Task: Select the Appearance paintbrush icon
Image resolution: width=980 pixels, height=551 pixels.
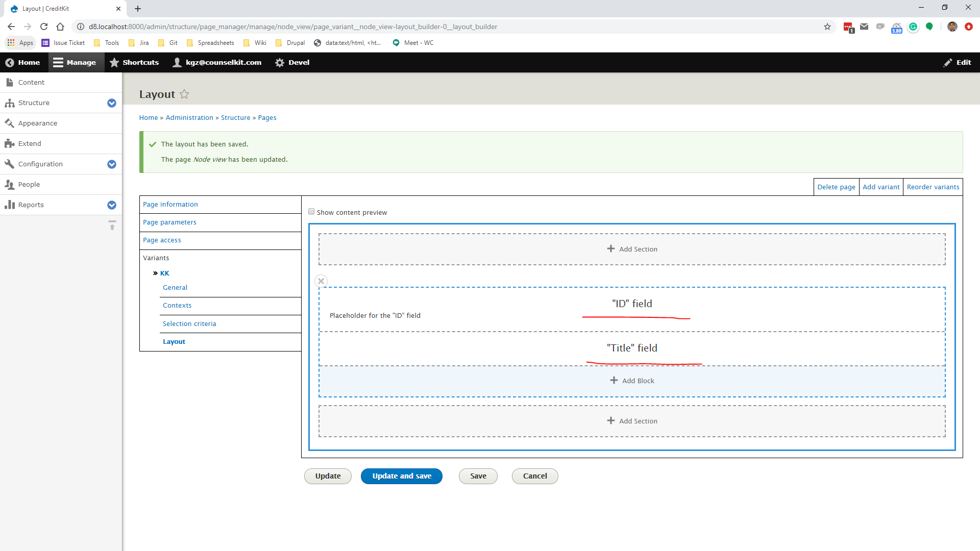Action: pyautogui.click(x=9, y=123)
